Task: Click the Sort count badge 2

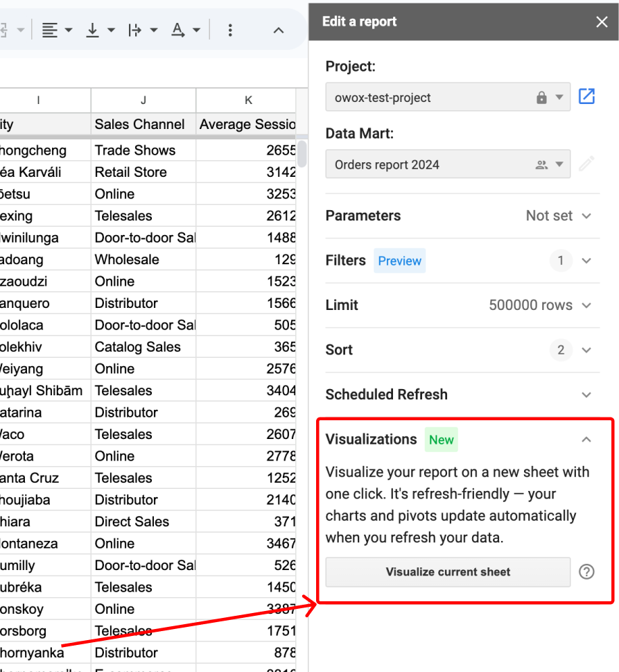Action: click(561, 350)
